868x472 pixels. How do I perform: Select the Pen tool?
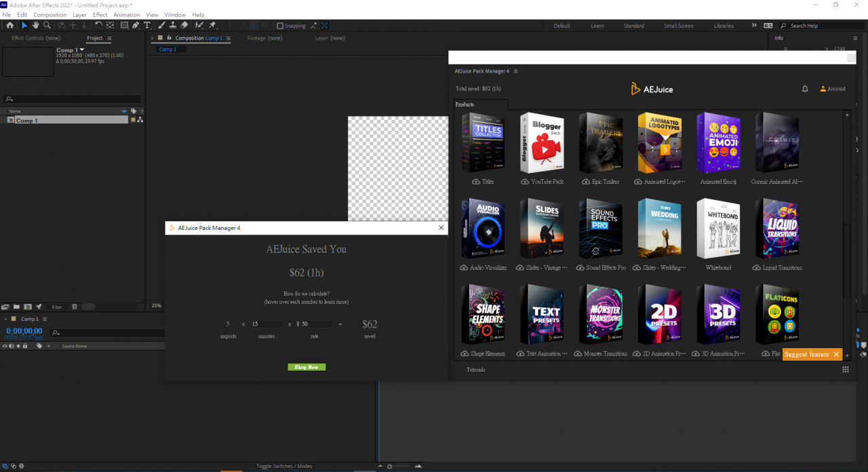[136, 26]
